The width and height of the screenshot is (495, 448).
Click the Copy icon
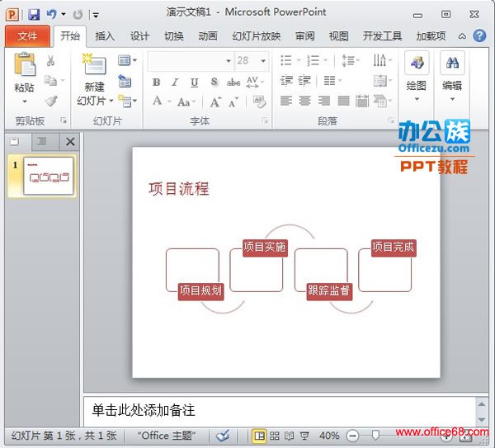coord(50,81)
